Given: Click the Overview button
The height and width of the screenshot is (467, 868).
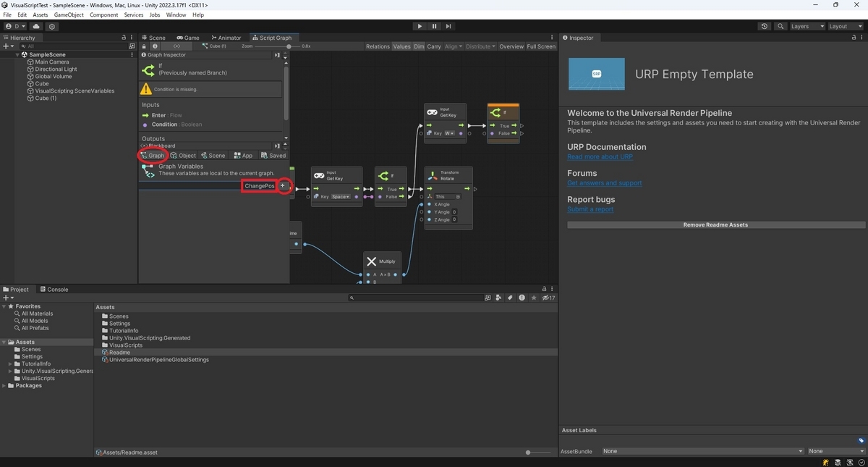Looking at the screenshot, I should click(511, 46).
